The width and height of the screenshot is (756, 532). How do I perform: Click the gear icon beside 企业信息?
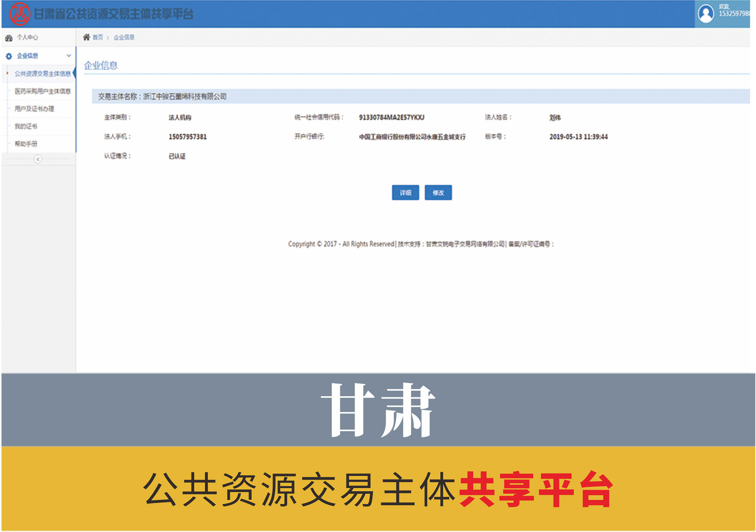[x=9, y=56]
